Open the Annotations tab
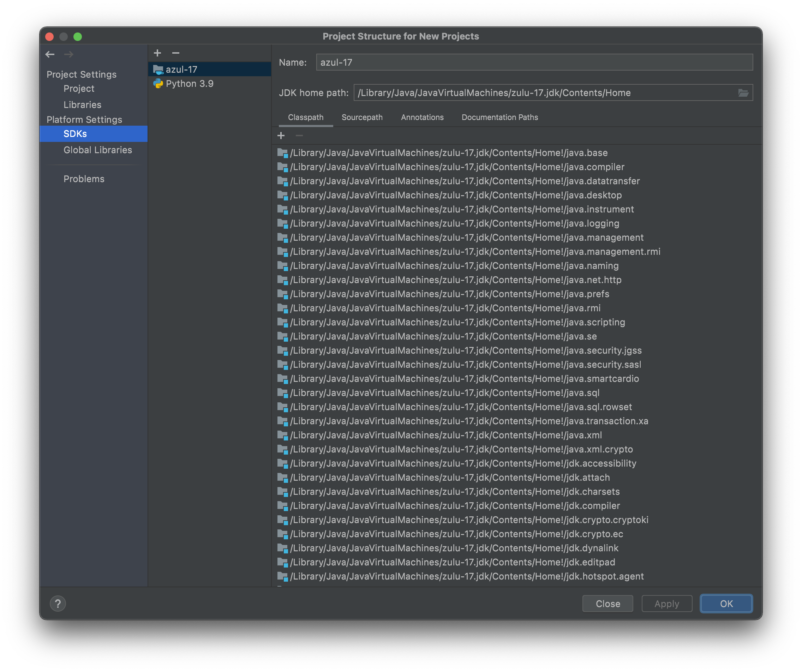This screenshot has height=672, width=802. coord(422,117)
